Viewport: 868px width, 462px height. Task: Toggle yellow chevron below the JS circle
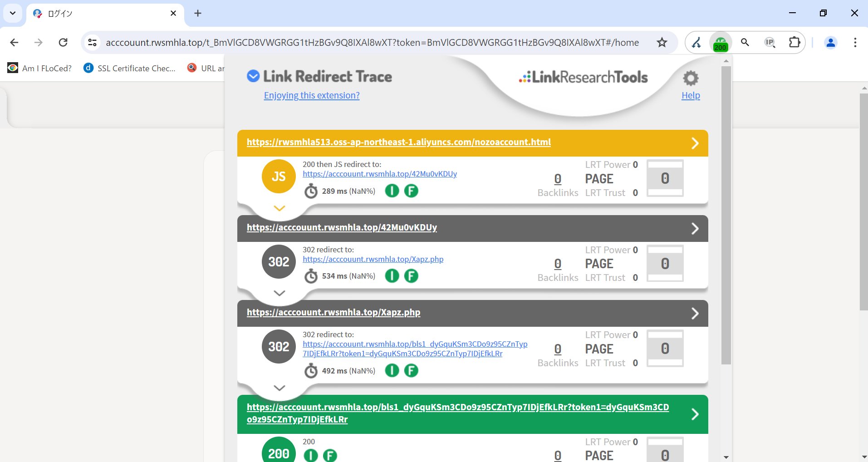point(280,208)
